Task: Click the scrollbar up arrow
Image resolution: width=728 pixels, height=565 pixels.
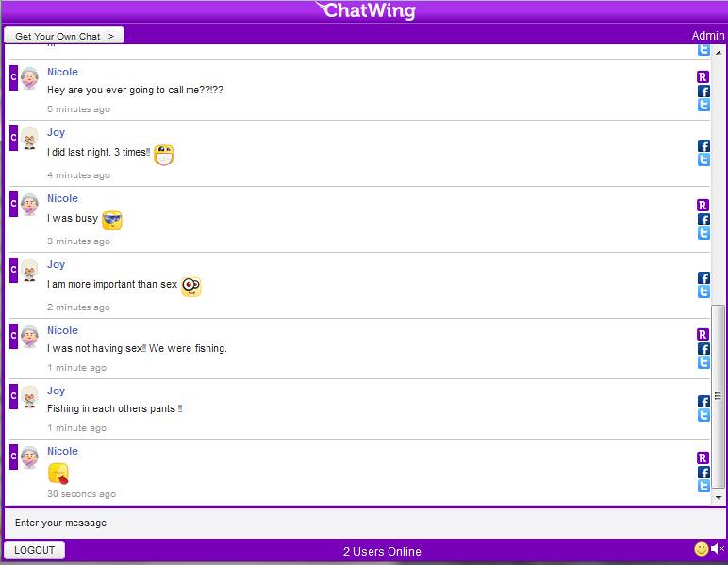Action: (x=719, y=53)
